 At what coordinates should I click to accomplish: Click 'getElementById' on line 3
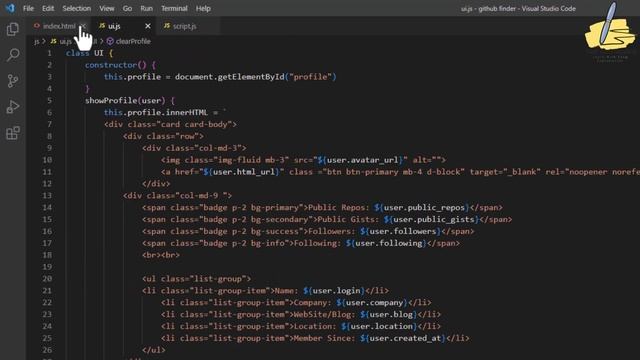(251, 77)
